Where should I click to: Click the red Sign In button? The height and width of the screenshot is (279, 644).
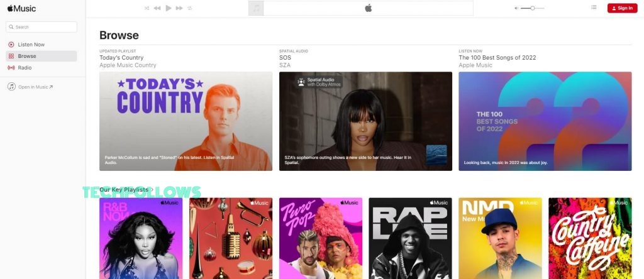[622, 8]
